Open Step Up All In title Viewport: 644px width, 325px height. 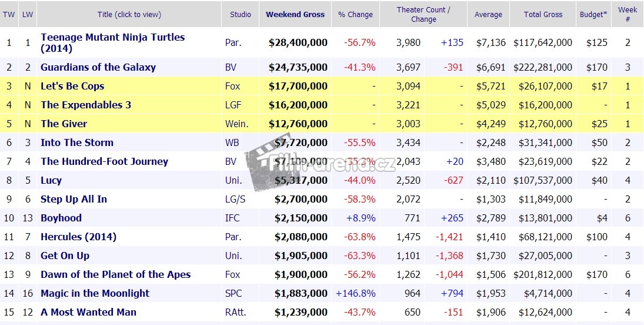pos(74,199)
